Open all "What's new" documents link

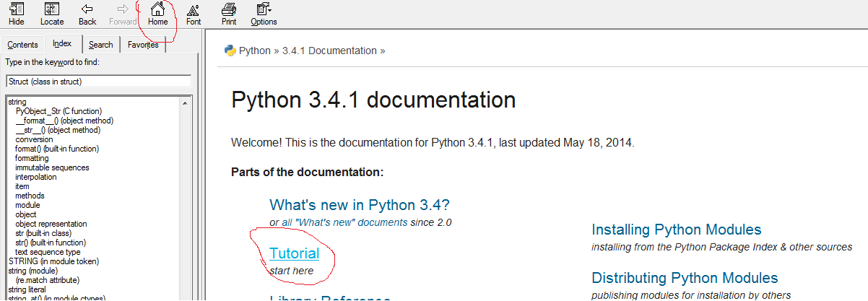click(344, 222)
